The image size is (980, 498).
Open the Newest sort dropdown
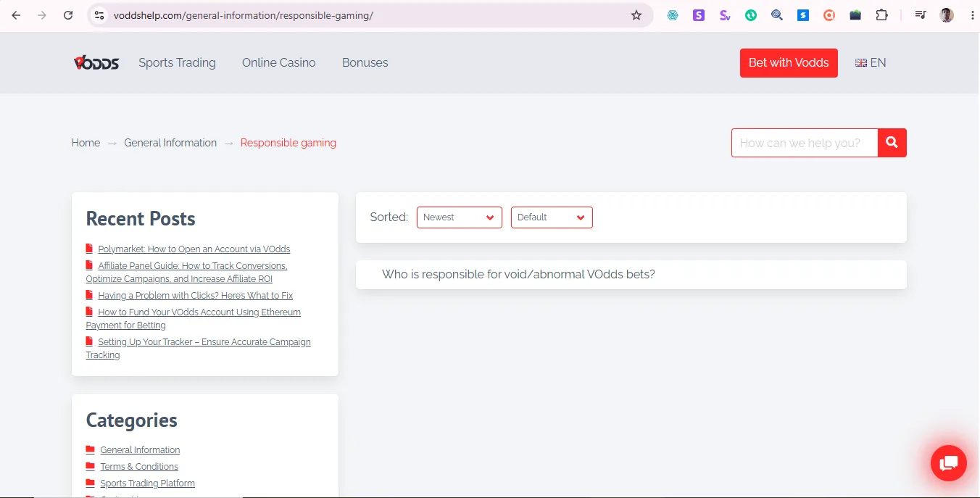(x=460, y=217)
